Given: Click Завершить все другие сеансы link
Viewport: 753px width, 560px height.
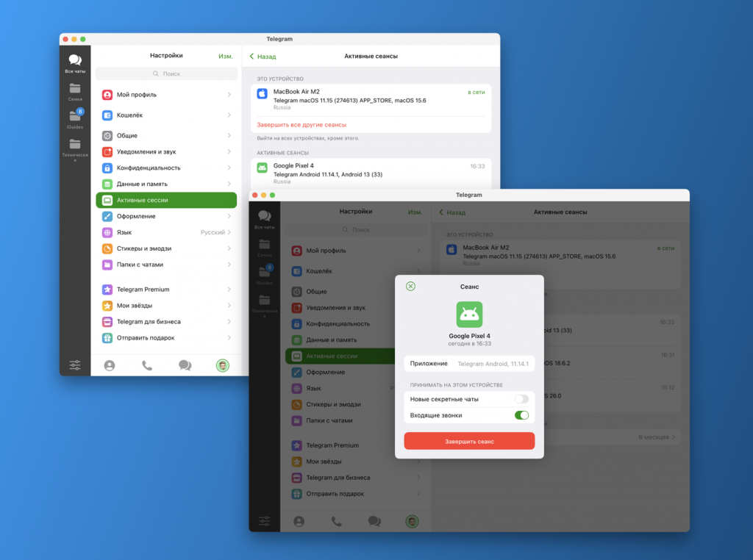Looking at the screenshot, I should (304, 124).
